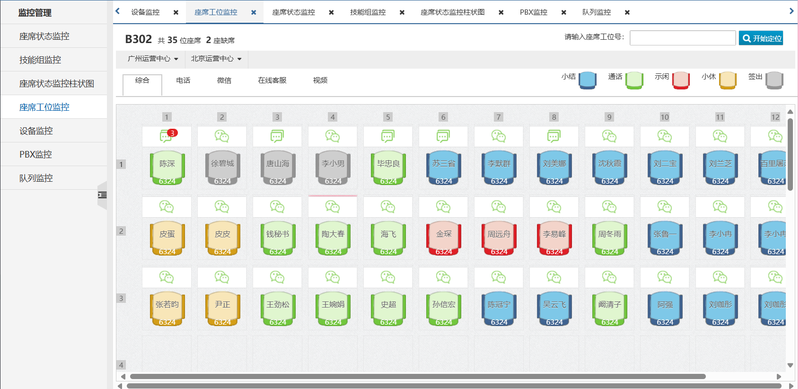Open the 座席状态监控柱状图 tab

pos(453,12)
